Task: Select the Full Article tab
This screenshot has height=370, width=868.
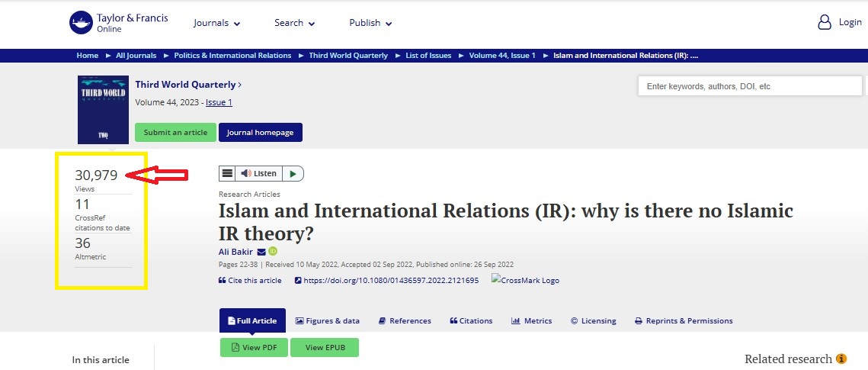Action: pos(252,320)
